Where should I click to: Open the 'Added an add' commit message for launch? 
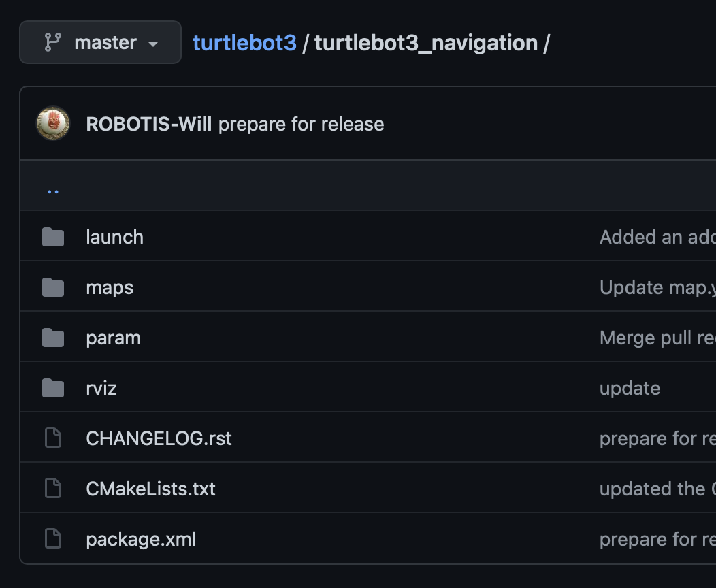(x=657, y=238)
